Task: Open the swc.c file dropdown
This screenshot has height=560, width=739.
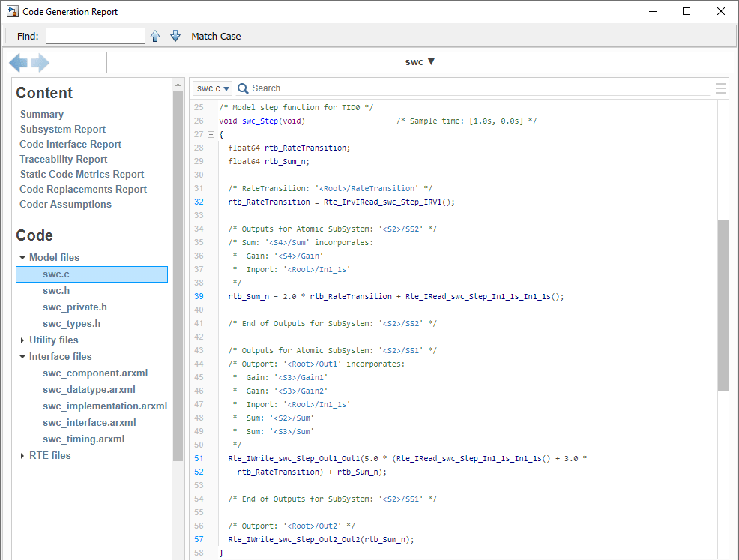Action: click(213, 88)
